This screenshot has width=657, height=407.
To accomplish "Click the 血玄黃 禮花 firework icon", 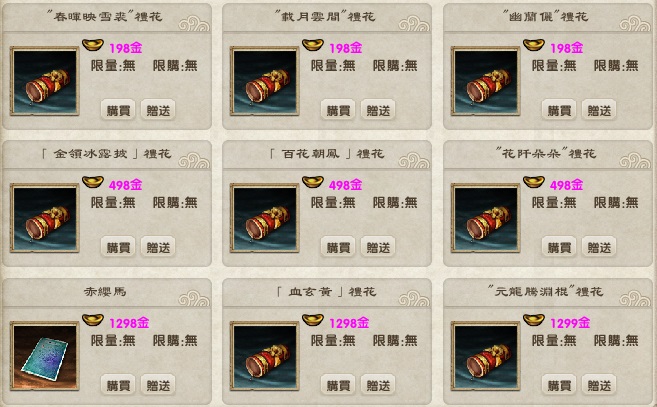I will [265, 356].
